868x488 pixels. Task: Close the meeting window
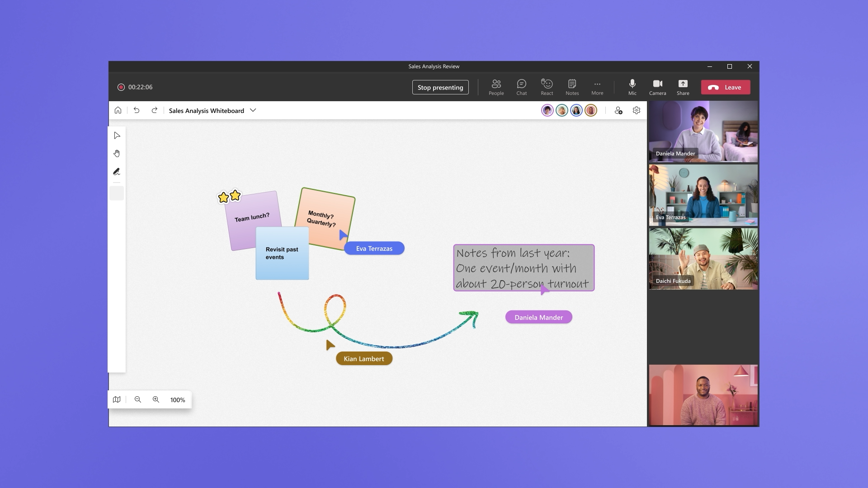tap(750, 66)
